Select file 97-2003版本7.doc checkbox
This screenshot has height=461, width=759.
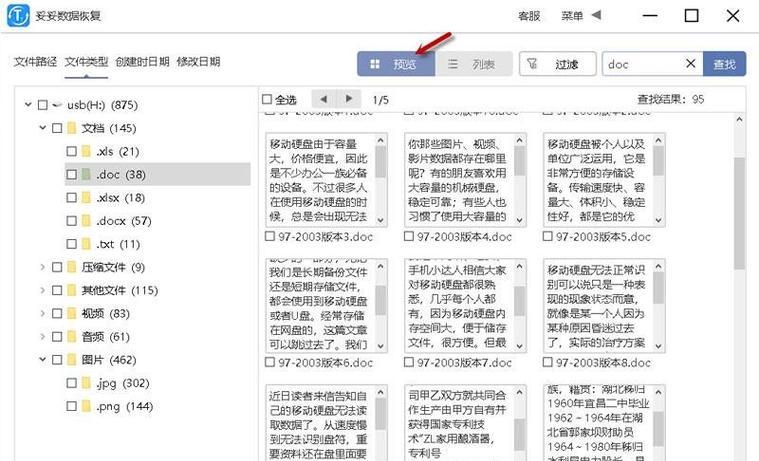409,362
